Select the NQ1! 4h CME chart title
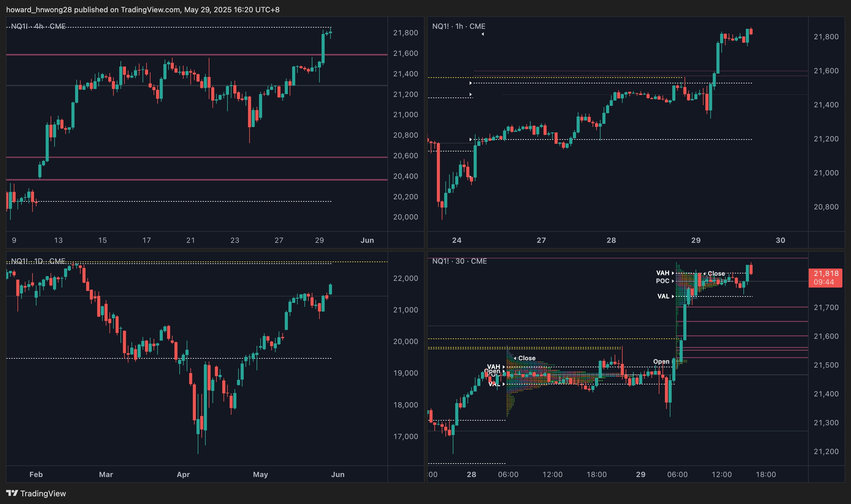 point(38,26)
